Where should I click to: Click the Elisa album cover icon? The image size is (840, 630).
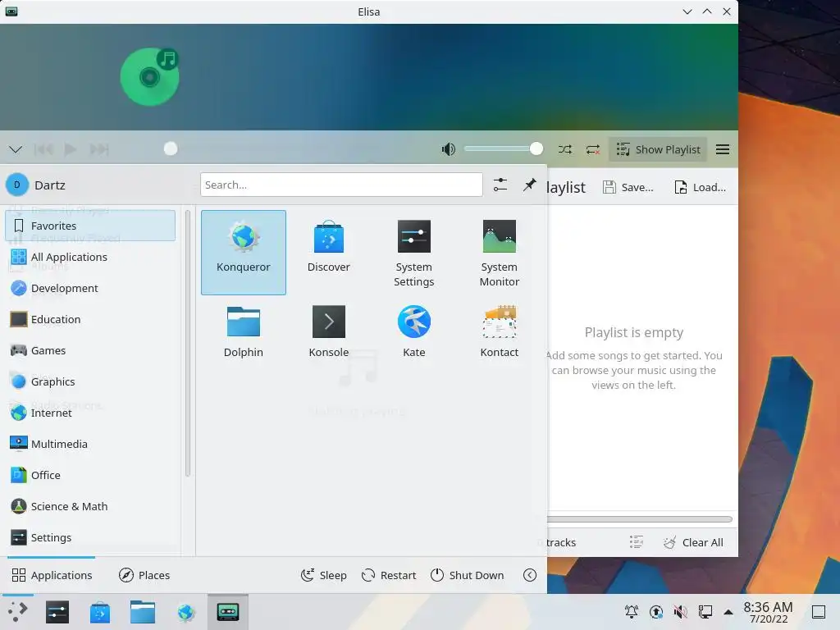coord(150,76)
